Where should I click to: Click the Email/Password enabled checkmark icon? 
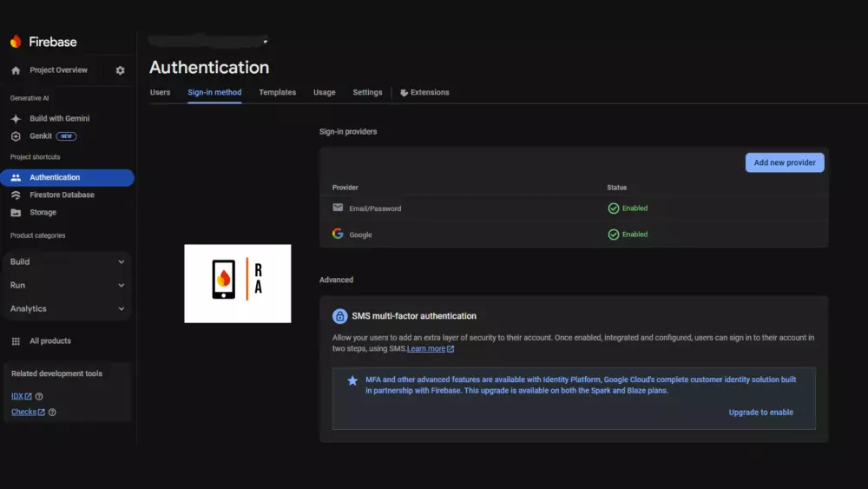pyautogui.click(x=614, y=208)
